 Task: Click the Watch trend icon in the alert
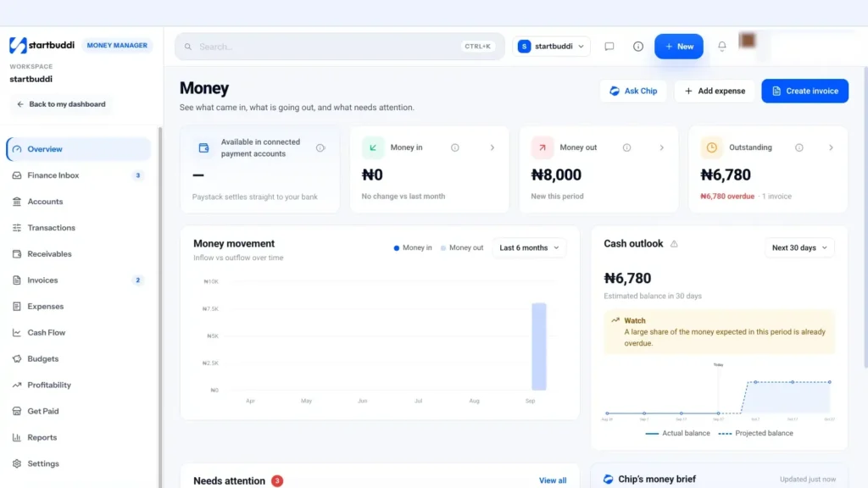pos(615,320)
